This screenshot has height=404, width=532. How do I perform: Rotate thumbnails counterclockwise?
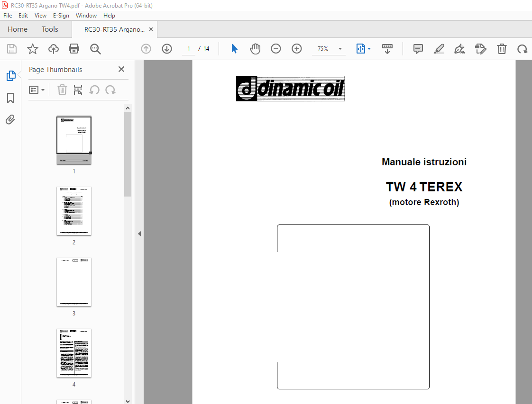tap(94, 90)
